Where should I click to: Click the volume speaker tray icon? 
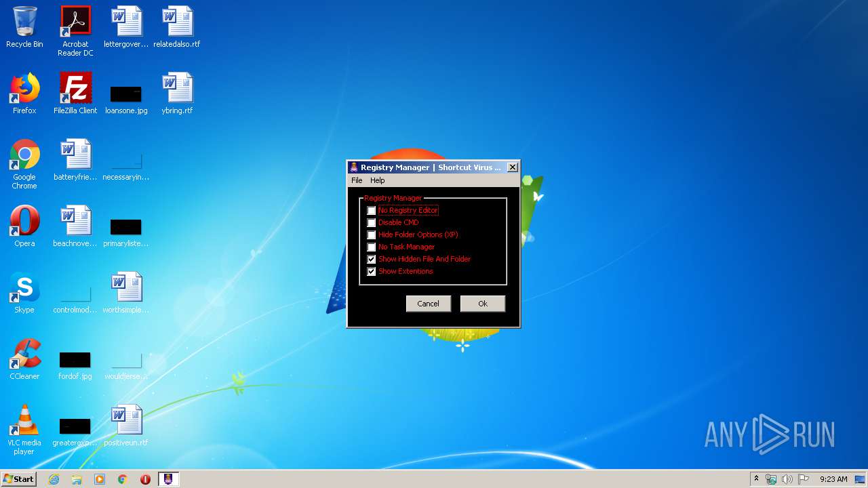787,479
